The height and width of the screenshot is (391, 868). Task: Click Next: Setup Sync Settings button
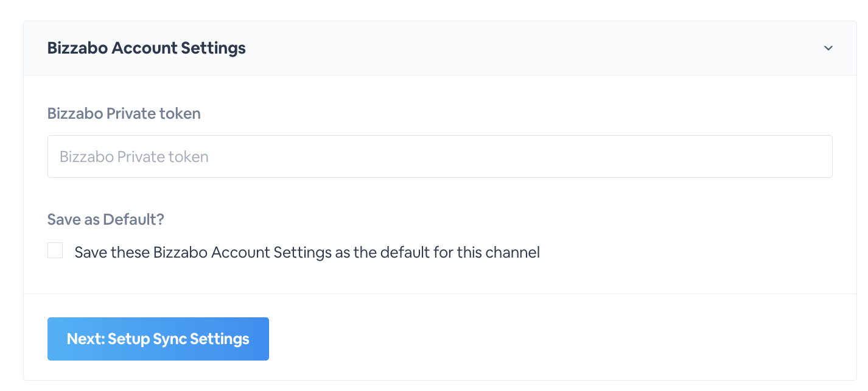point(158,339)
